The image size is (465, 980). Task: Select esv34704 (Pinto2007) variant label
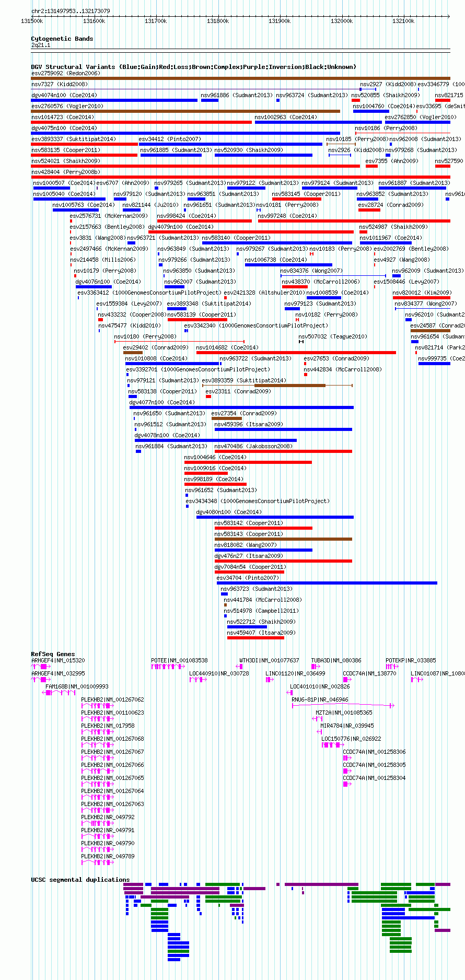pos(248,578)
